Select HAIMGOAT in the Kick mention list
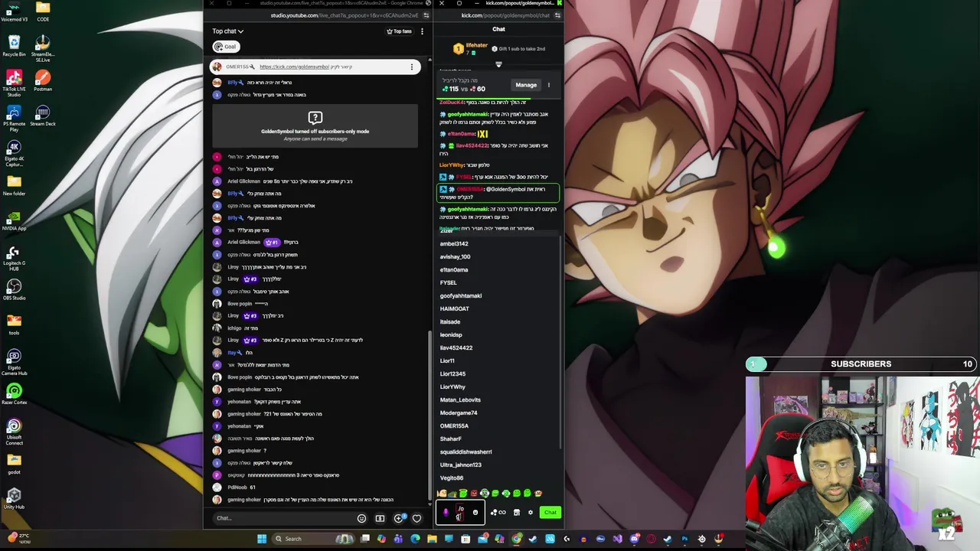 [x=455, y=308]
